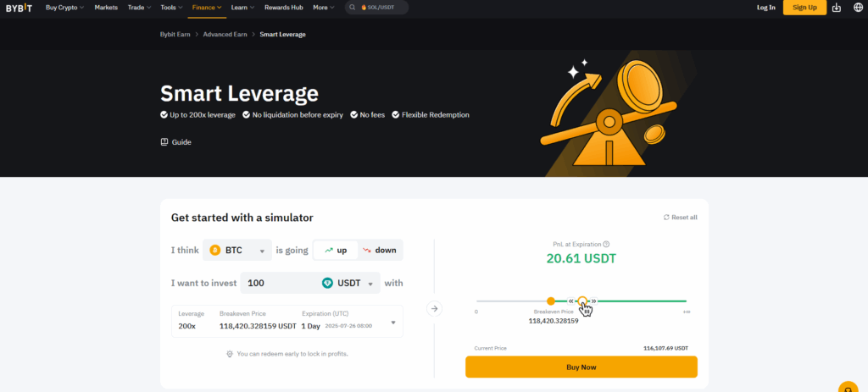
Task: Click the Smart Leverage page heading
Action: point(239,93)
